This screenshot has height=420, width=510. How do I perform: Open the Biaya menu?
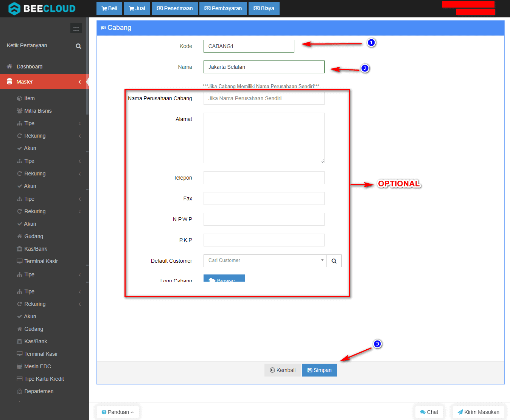[x=264, y=8]
